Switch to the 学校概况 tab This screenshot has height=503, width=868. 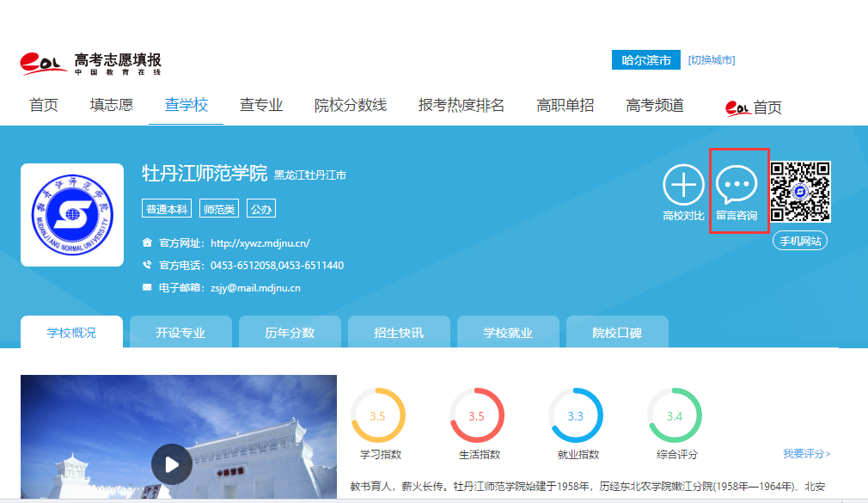pos(71,333)
